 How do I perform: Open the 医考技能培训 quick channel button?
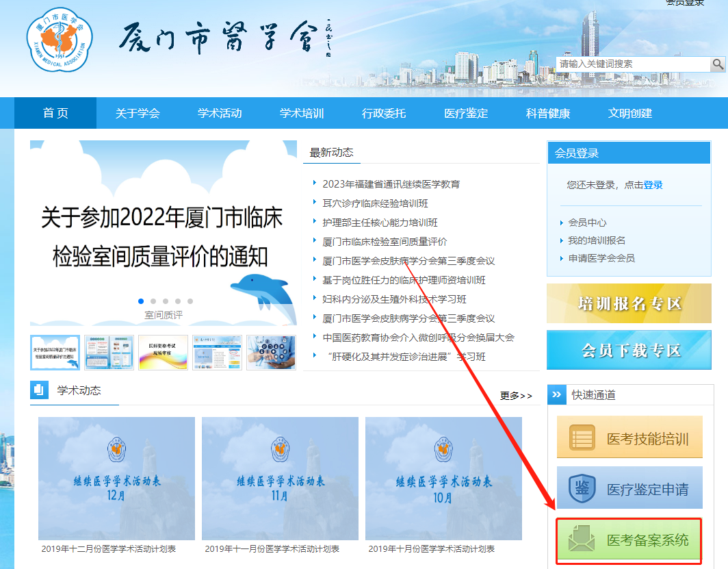(x=629, y=437)
